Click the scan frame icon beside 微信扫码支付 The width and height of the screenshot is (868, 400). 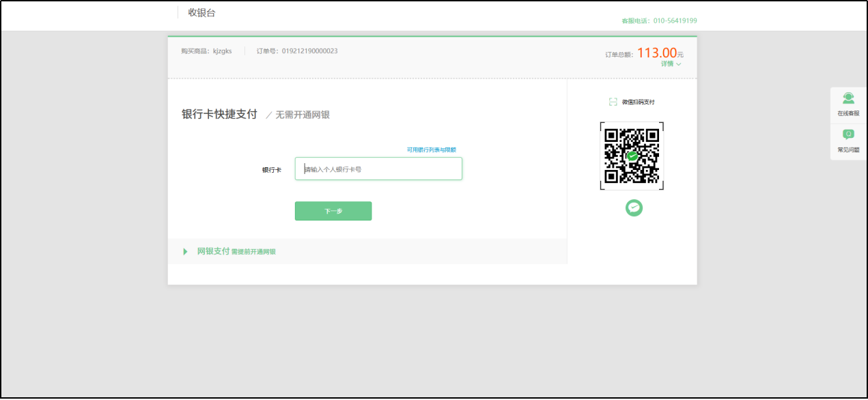point(613,102)
